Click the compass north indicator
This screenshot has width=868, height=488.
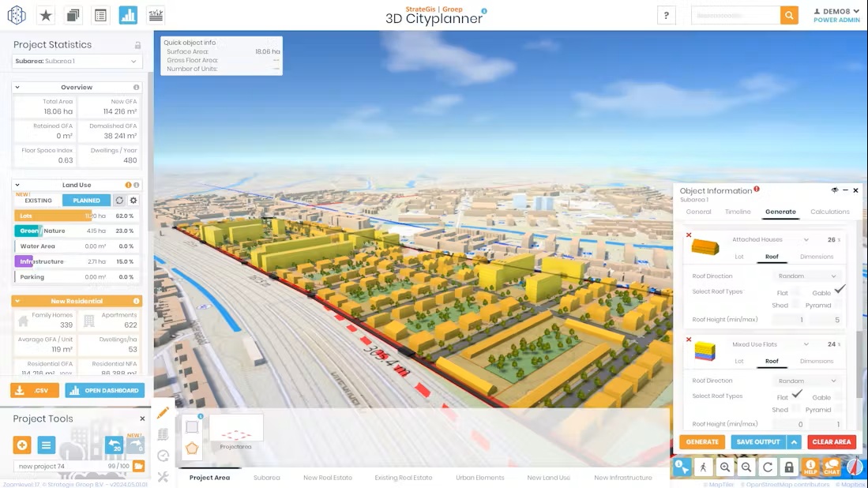point(854,467)
